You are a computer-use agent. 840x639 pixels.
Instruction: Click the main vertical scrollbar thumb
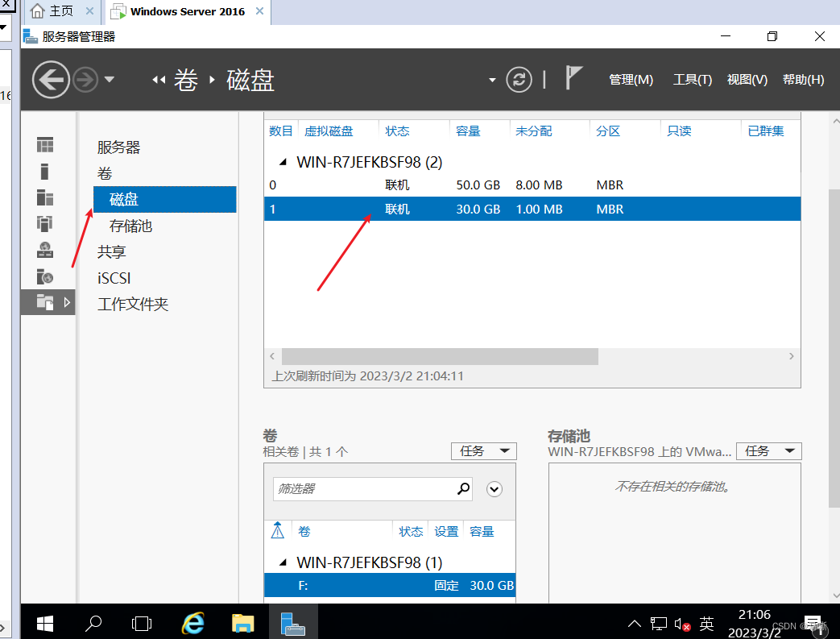coord(834,348)
